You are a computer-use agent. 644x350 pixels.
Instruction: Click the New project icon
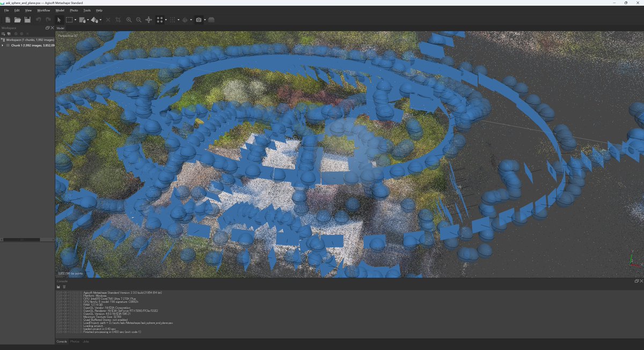[8, 20]
